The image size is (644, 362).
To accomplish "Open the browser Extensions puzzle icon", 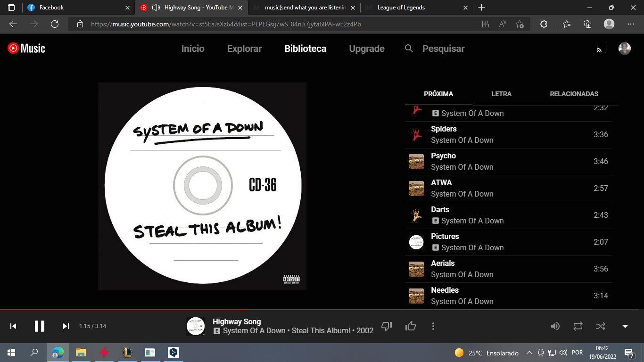I will (x=544, y=24).
